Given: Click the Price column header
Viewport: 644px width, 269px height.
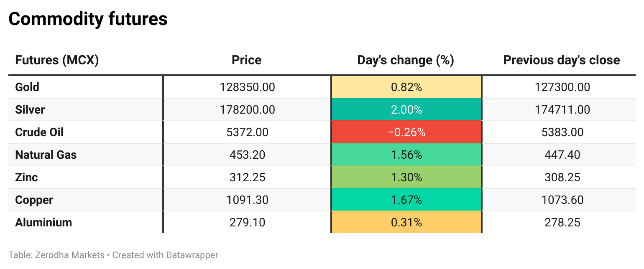Looking at the screenshot, I should [x=247, y=60].
